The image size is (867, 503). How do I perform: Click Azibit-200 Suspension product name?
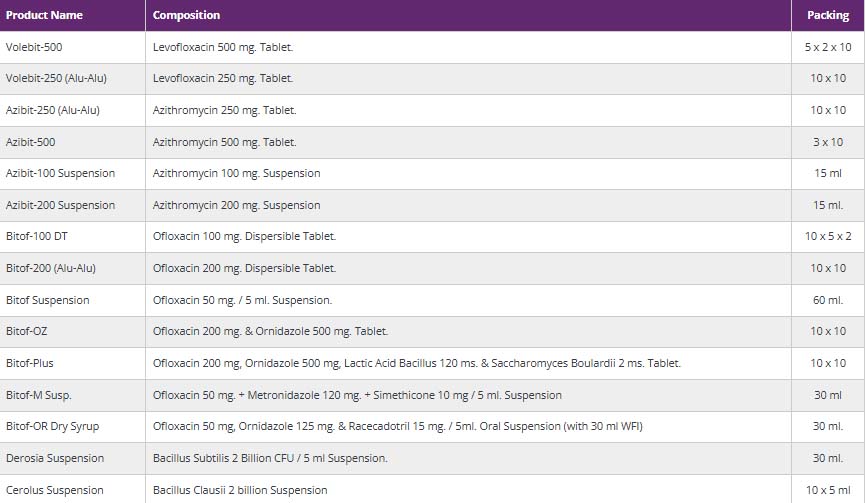pyautogui.click(x=60, y=205)
